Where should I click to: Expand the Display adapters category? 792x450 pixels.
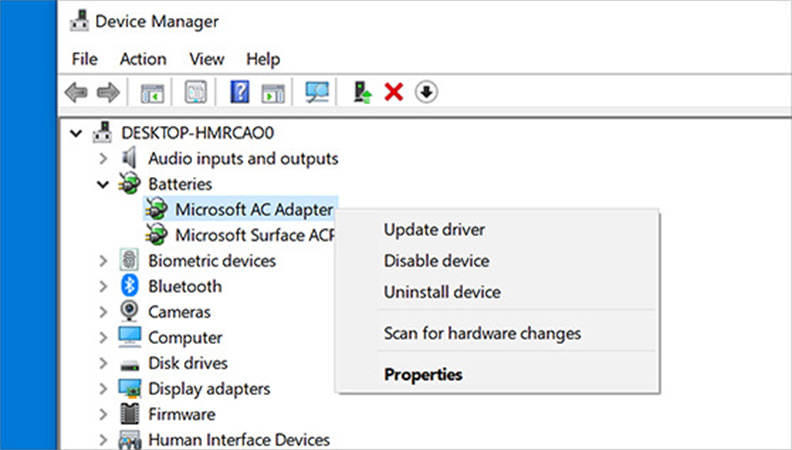pyautogui.click(x=102, y=389)
